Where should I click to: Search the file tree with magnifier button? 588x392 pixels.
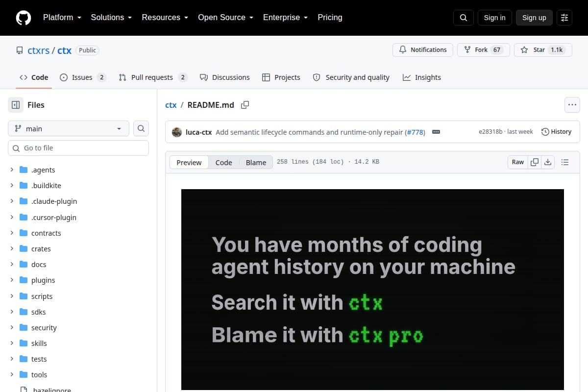pyautogui.click(x=141, y=128)
